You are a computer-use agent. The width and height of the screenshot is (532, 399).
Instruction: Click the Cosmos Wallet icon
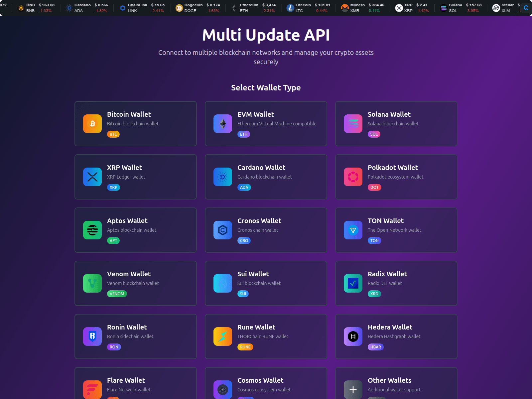pyautogui.click(x=223, y=390)
